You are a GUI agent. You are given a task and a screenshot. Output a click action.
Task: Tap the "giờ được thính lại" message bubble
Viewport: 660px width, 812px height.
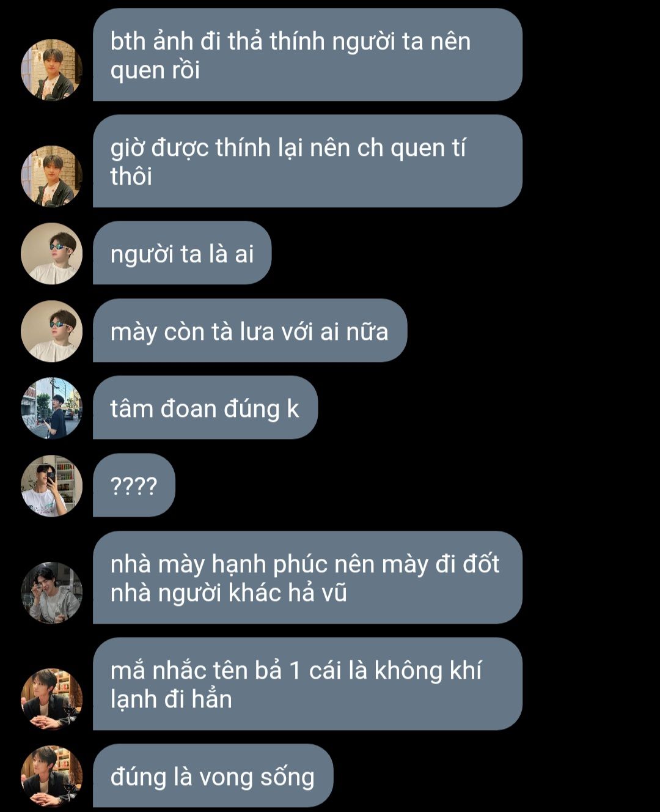307,161
